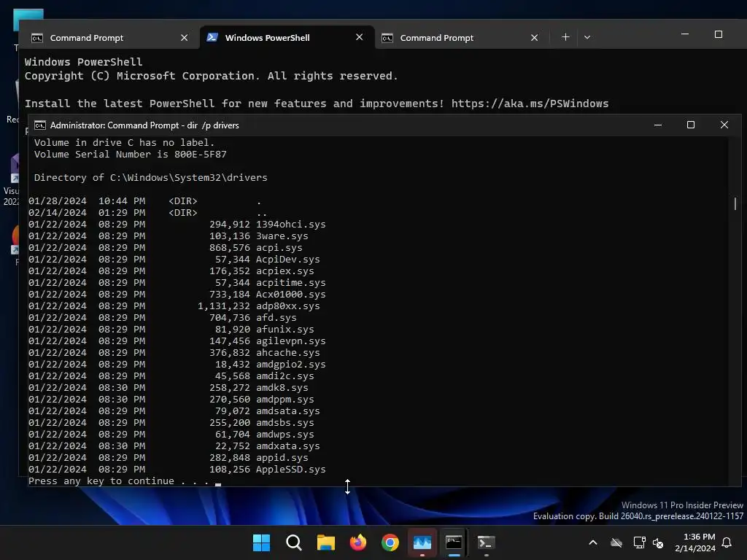Launch Google Chrome from the taskbar
This screenshot has height=560, width=747.
(390, 542)
